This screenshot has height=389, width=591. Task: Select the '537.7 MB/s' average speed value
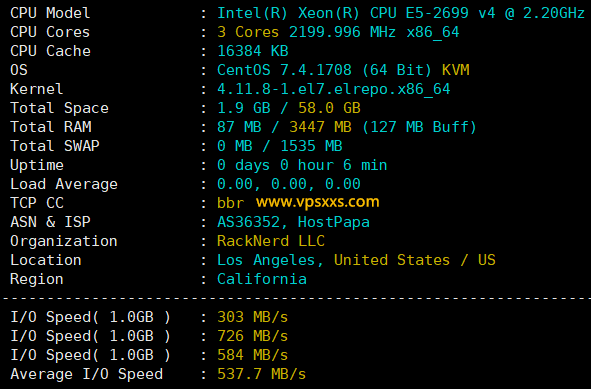262,374
